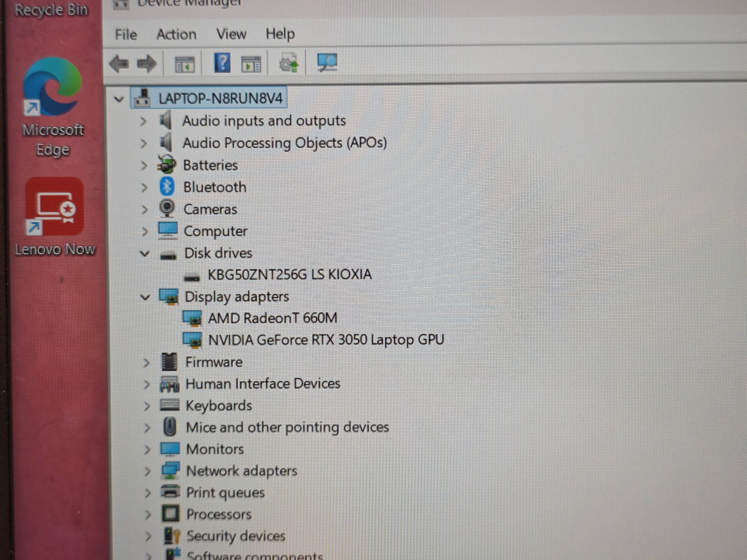This screenshot has height=560, width=747.
Task: Select the 'Print queues' label
Action: 225,493
